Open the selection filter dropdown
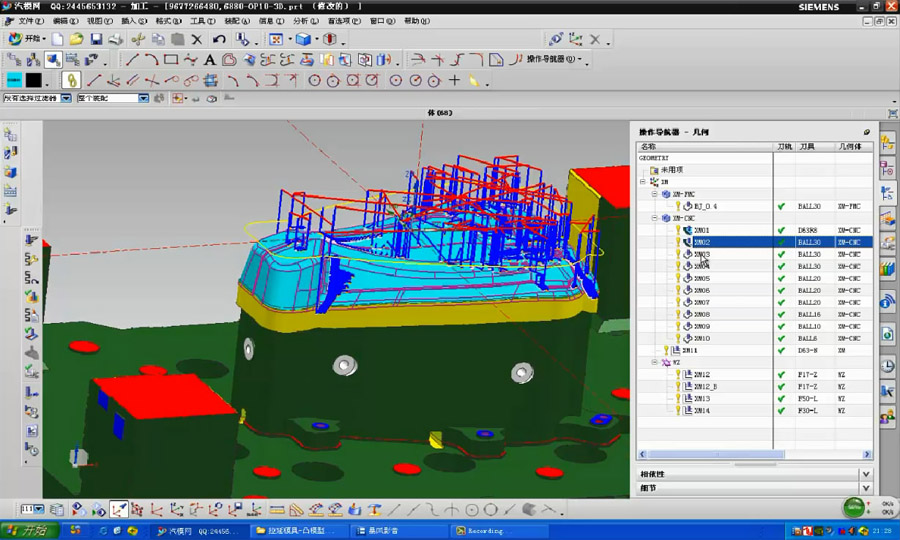 [x=66, y=98]
